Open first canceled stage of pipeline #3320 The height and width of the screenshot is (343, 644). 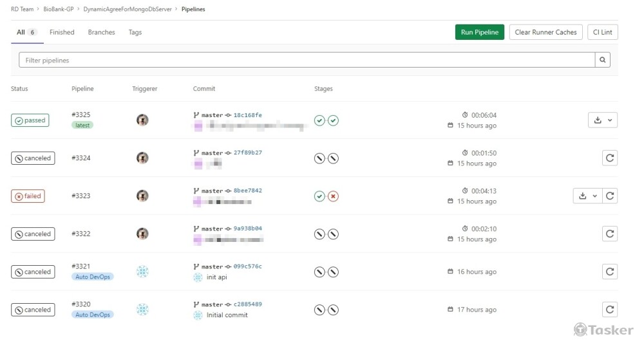pos(319,310)
